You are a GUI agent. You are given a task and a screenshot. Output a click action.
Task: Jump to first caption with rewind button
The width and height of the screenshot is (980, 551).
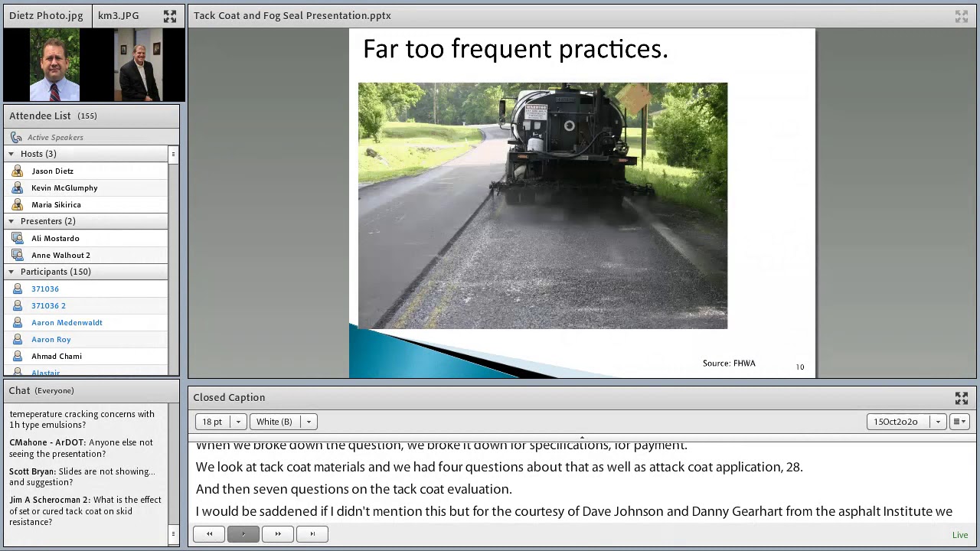tap(209, 533)
